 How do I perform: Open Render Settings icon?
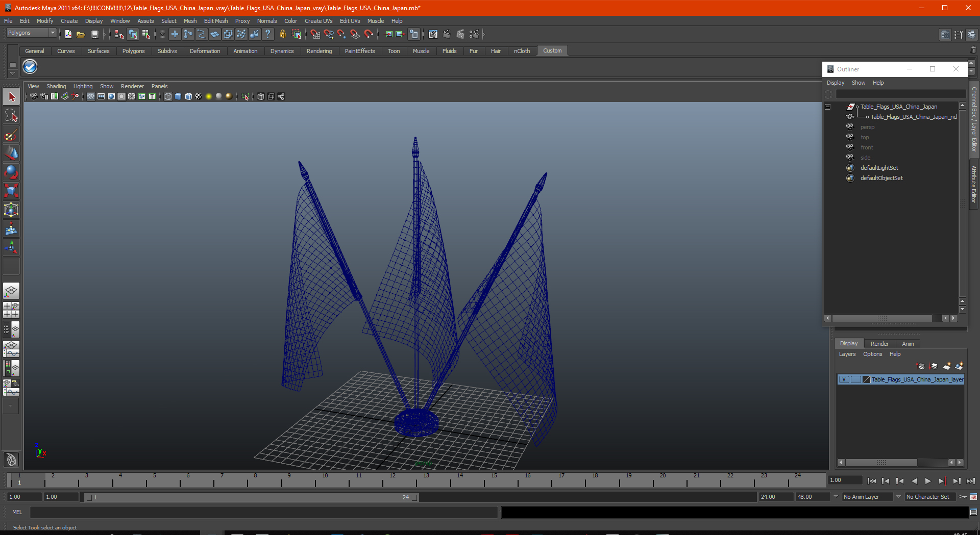coord(474,34)
